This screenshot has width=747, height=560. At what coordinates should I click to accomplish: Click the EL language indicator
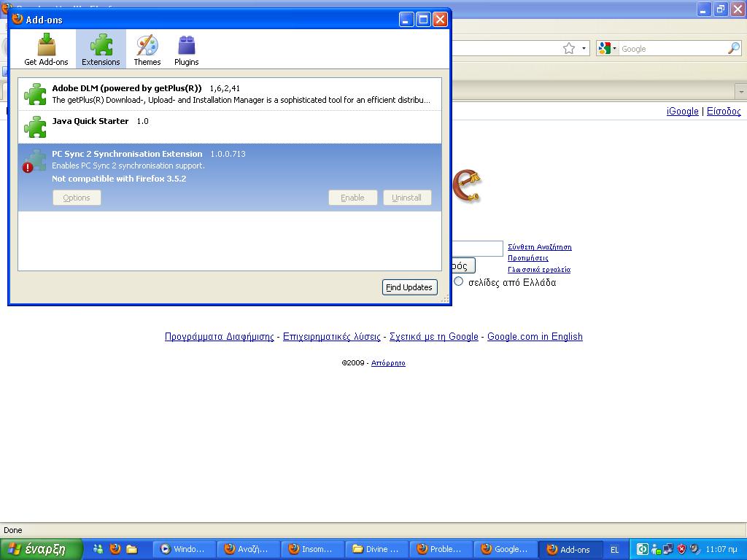click(x=614, y=550)
